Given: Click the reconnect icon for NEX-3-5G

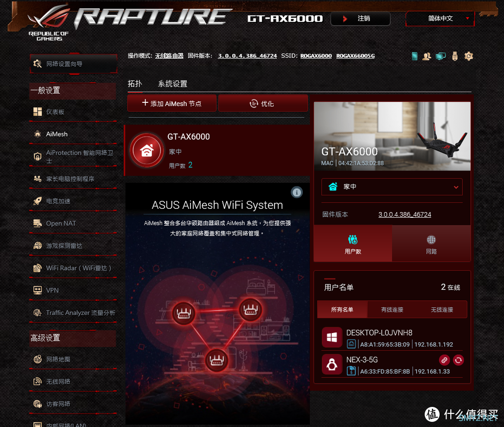Looking at the screenshot, I should click(458, 360).
